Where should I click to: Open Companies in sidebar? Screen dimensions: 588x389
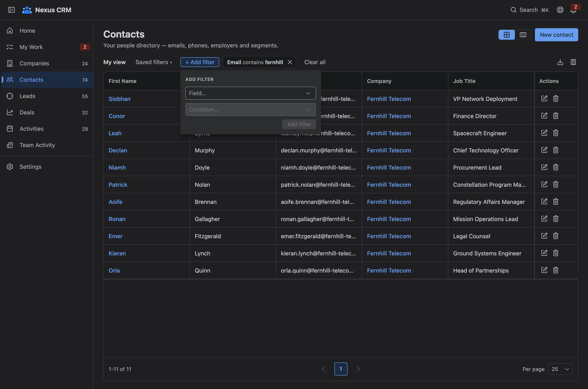[47, 63]
